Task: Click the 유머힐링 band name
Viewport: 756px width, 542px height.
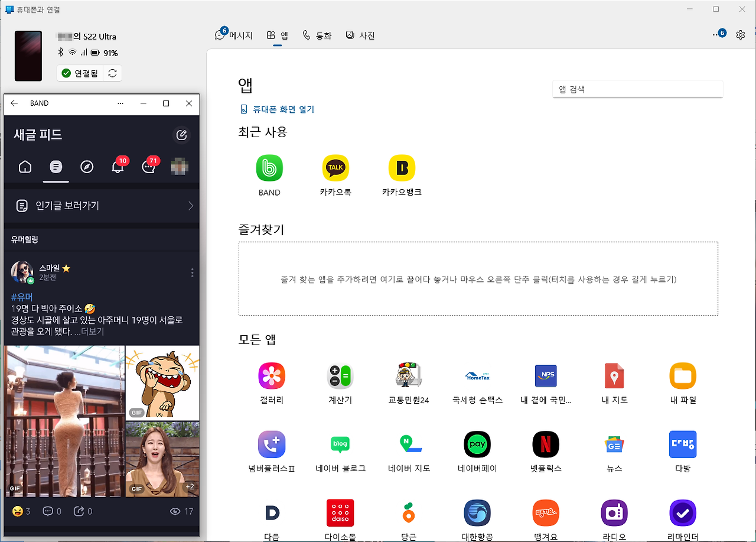Action: coord(24,239)
